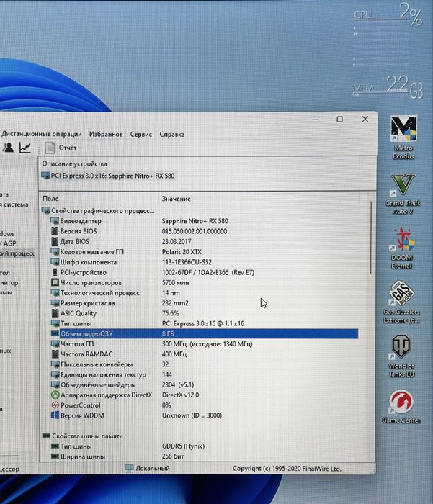
Task: Close the AIDA64 window
Action: point(365,119)
